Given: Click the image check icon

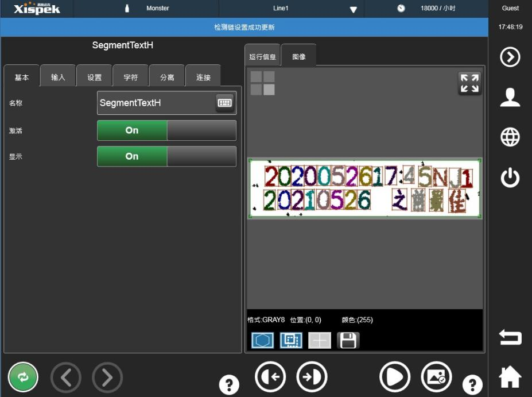Looking at the screenshot, I should [436, 377].
